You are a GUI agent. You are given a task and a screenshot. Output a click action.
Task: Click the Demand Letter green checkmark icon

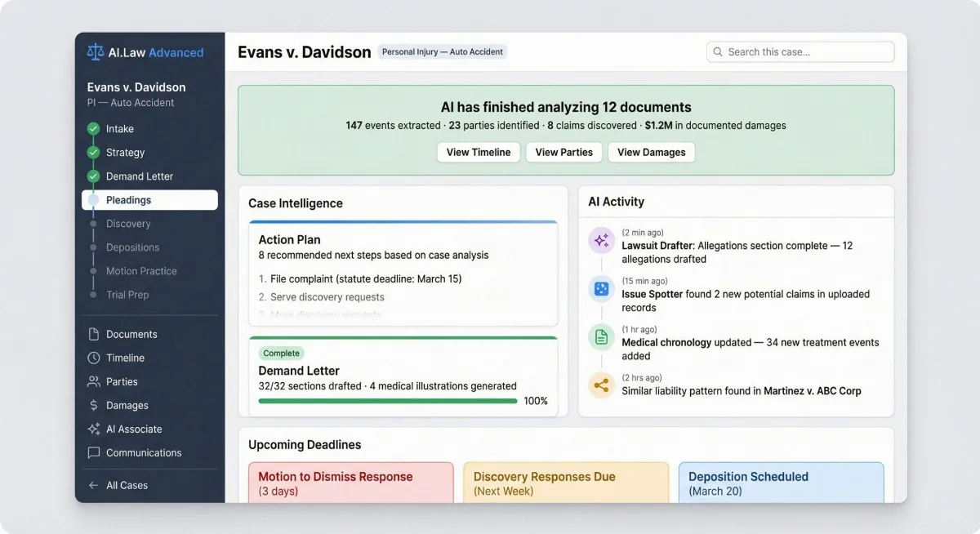pos(93,176)
